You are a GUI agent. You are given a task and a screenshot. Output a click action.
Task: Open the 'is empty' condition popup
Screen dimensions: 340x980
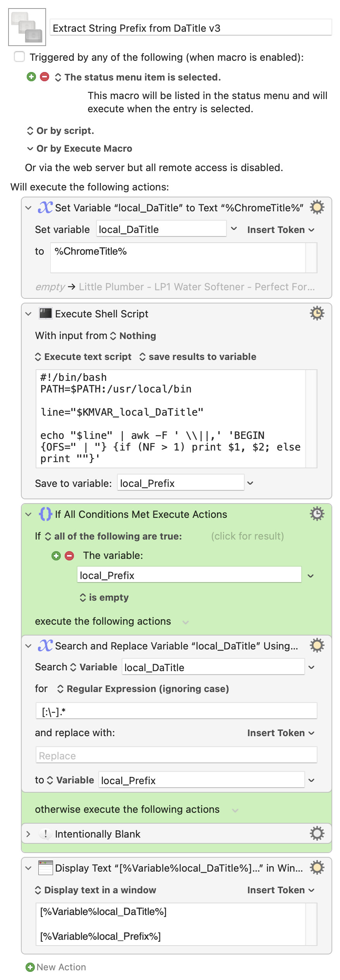104,598
